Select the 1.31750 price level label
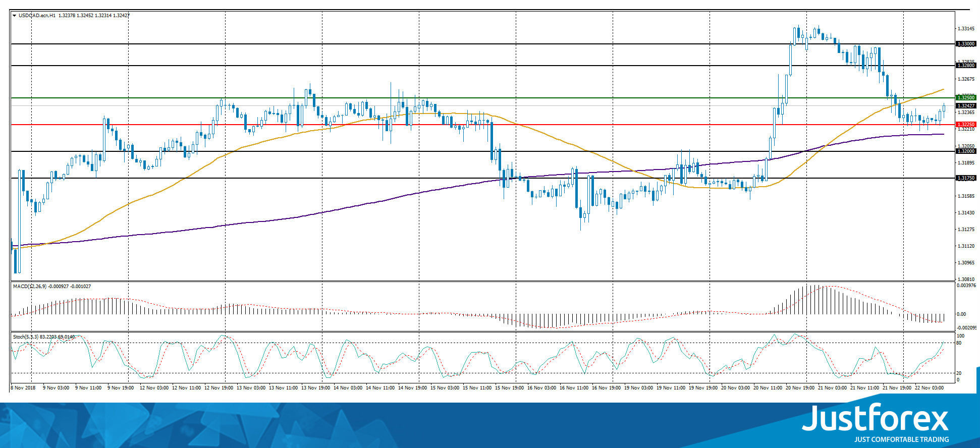This screenshot has width=980, height=448. coord(966,178)
